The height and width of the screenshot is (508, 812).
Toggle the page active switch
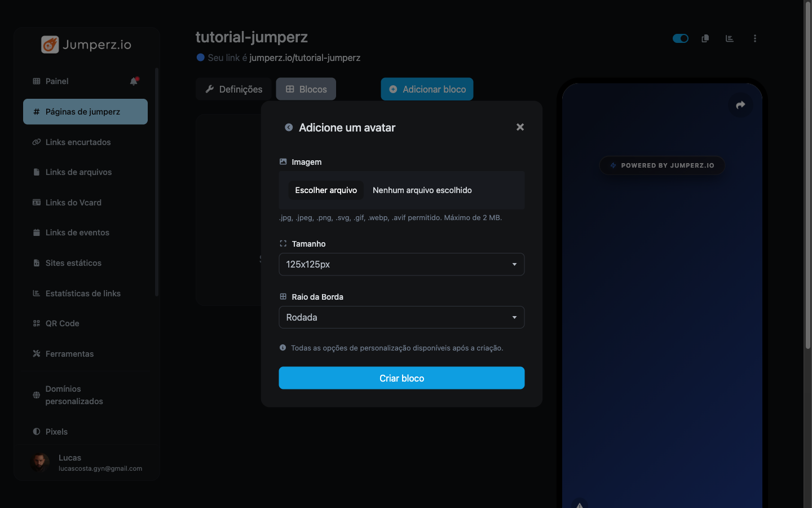[681, 38]
